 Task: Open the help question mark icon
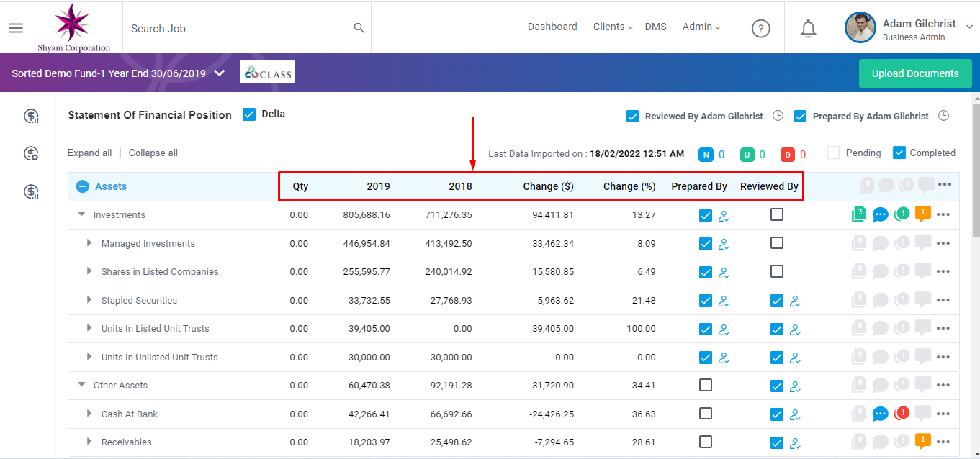click(761, 28)
